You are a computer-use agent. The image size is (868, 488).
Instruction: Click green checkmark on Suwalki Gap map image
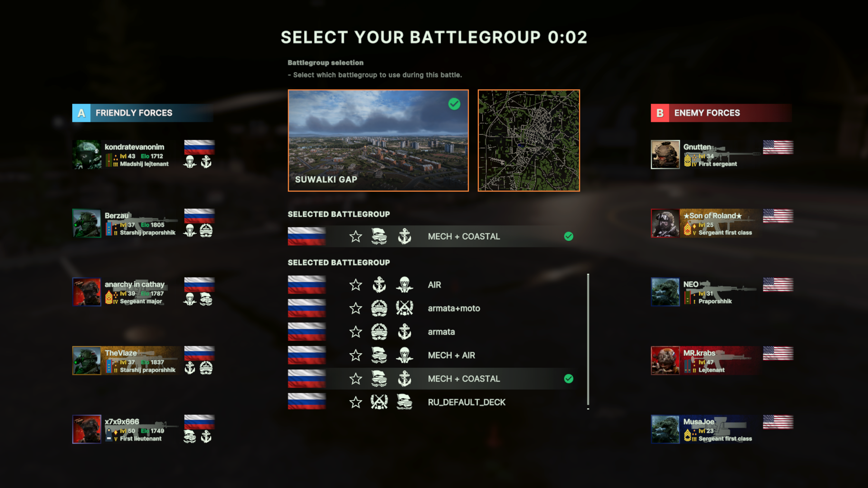(454, 104)
